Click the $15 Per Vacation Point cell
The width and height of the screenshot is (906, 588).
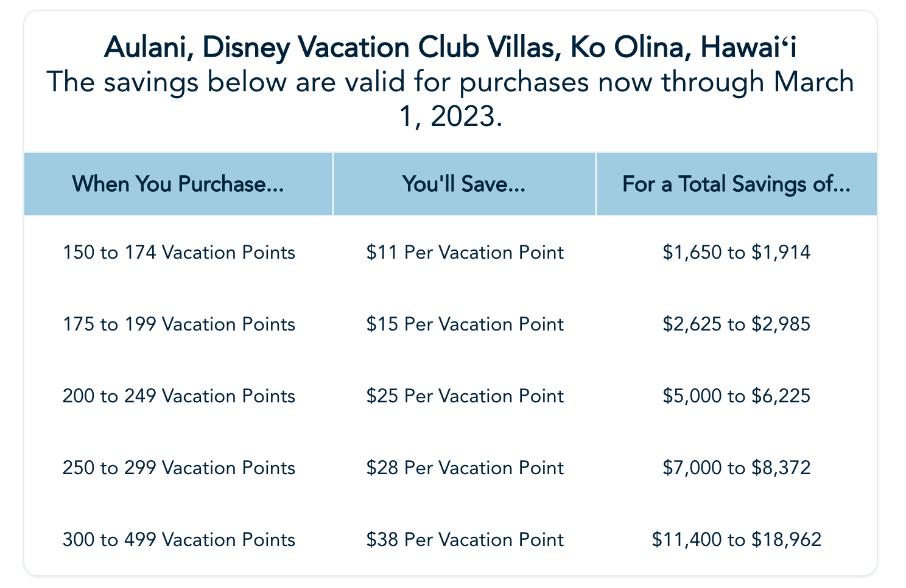(x=465, y=324)
